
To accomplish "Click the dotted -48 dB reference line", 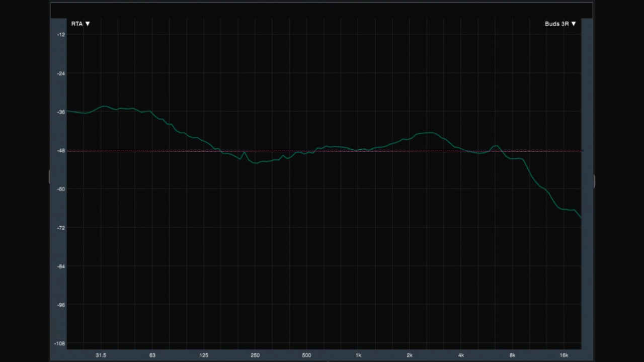I will pos(322,151).
